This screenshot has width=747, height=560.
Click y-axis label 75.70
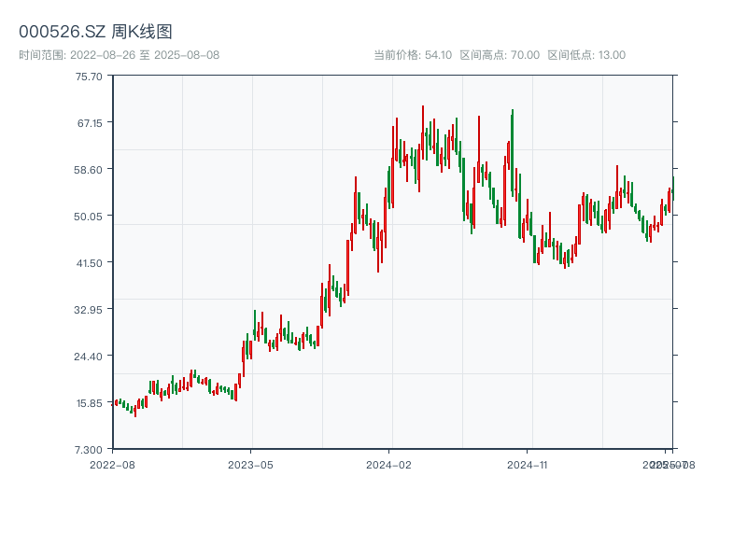coord(89,77)
